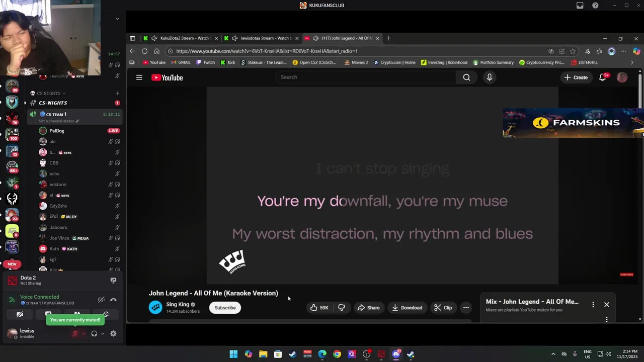This screenshot has height=362, width=644.
Task: Click the browser address bar URL
Action: pyautogui.click(x=267, y=51)
